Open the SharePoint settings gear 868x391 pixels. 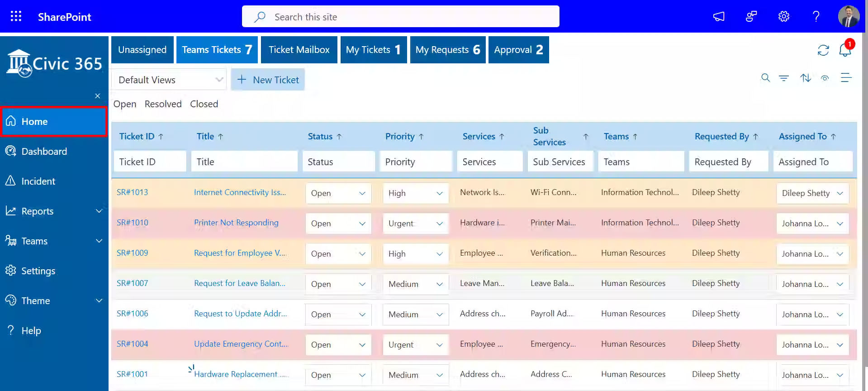(783, 17)
